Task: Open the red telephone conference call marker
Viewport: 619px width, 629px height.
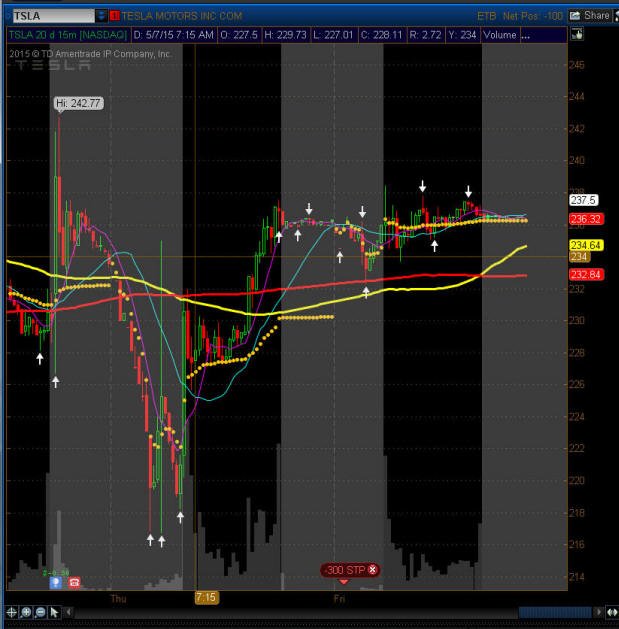Action: tap(74, 582)
